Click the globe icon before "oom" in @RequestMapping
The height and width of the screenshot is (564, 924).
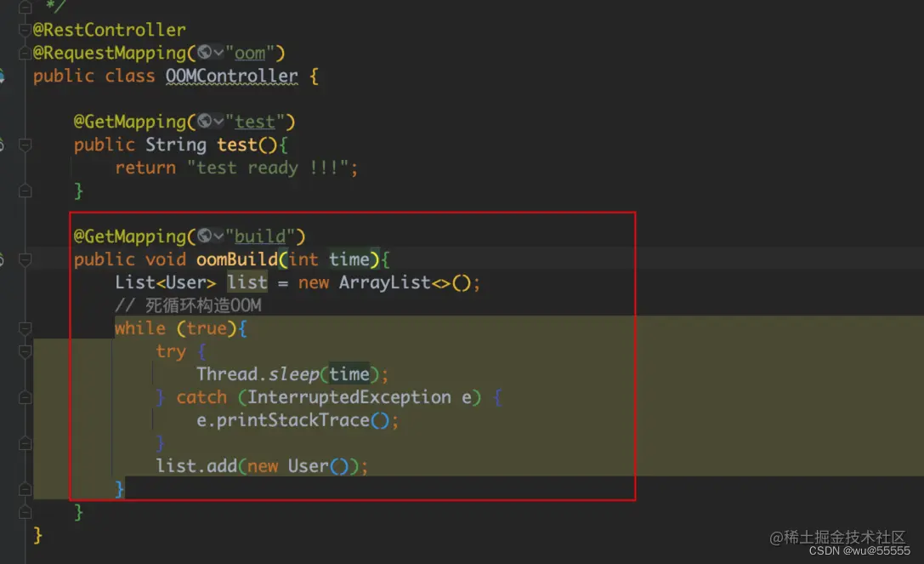(x=205, y=52)
